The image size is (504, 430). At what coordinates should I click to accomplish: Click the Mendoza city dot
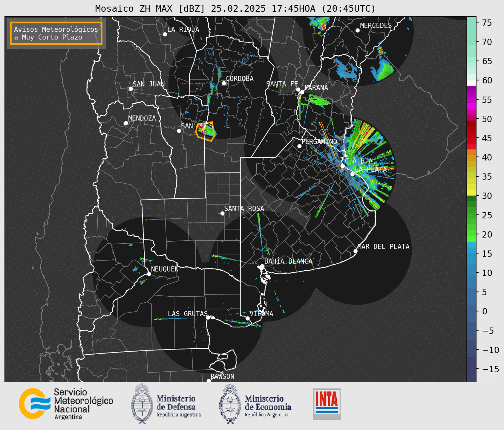pos(126,123)
